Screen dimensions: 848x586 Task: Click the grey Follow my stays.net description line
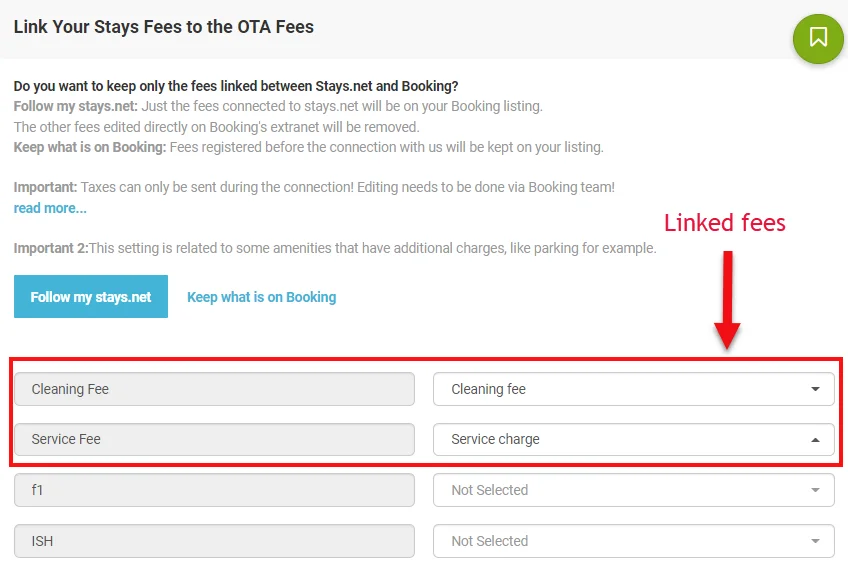pos(278,106)
